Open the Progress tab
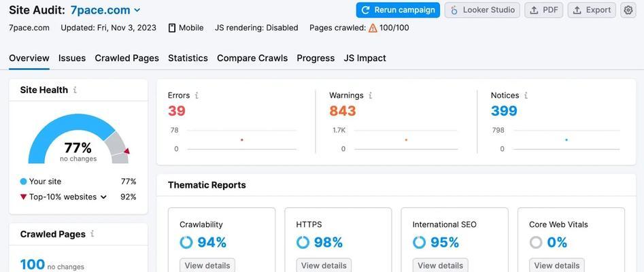The width and height of the screenshot is (644, 272). point(316,58)
